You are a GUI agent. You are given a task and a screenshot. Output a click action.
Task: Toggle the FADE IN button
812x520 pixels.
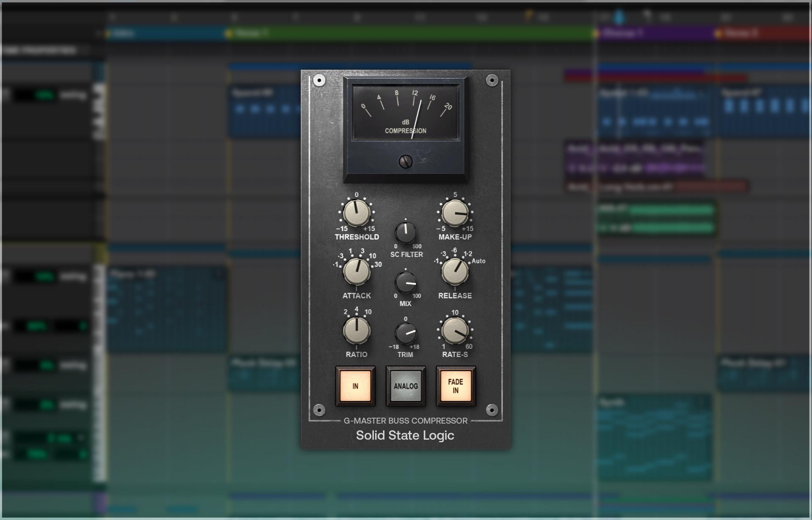455,386
